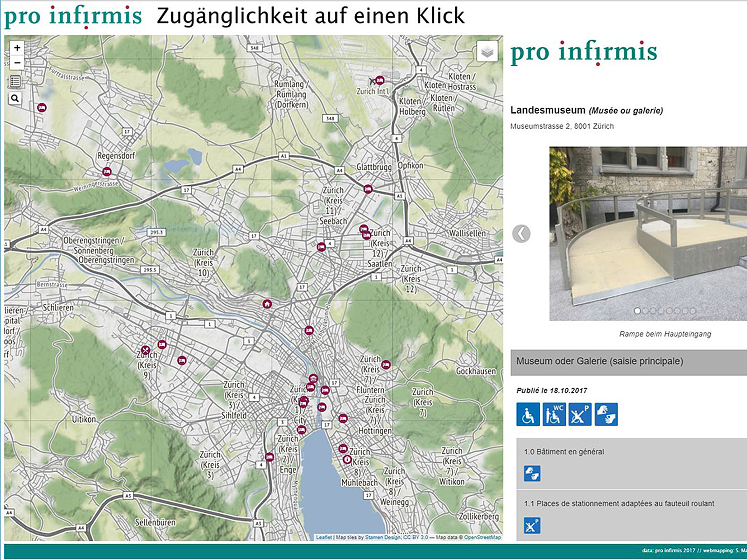Select the bed marker near Glattbrugg
The height and width of the screenshot is (560, 747).
click(x=368, y=189)
